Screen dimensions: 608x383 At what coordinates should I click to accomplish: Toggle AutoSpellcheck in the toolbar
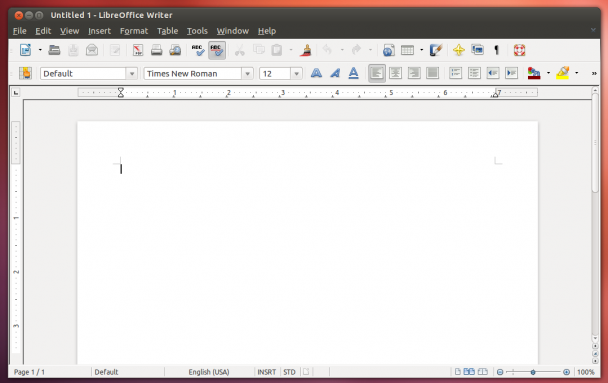coord(217,50)
